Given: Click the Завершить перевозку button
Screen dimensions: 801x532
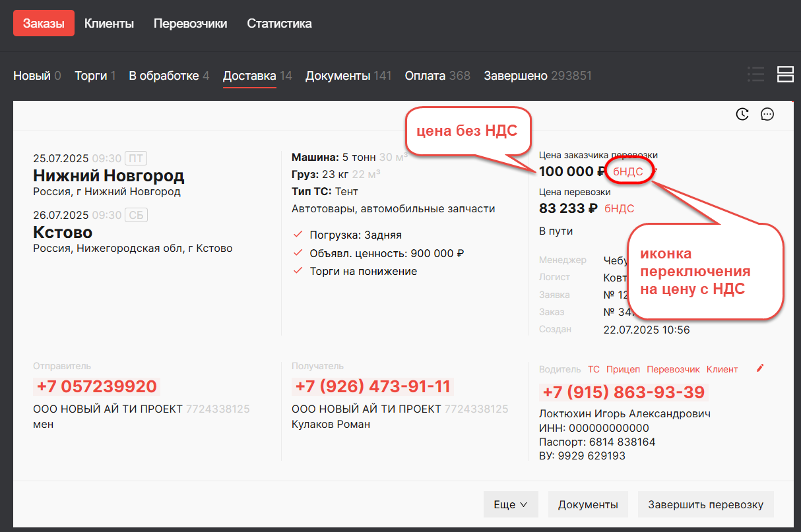Looking at the screenshot, I should point(705,504).
